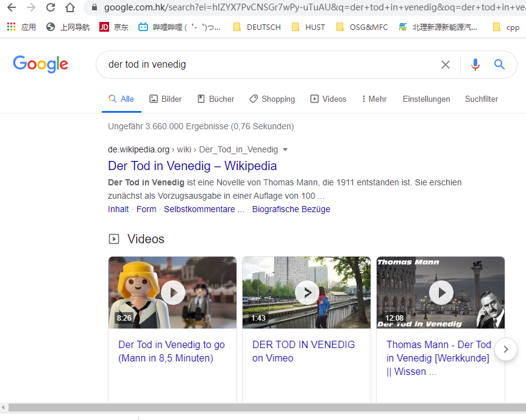The image size is (526, 420).
Task: Expand the Mehr menu
Action: [374, 99]
